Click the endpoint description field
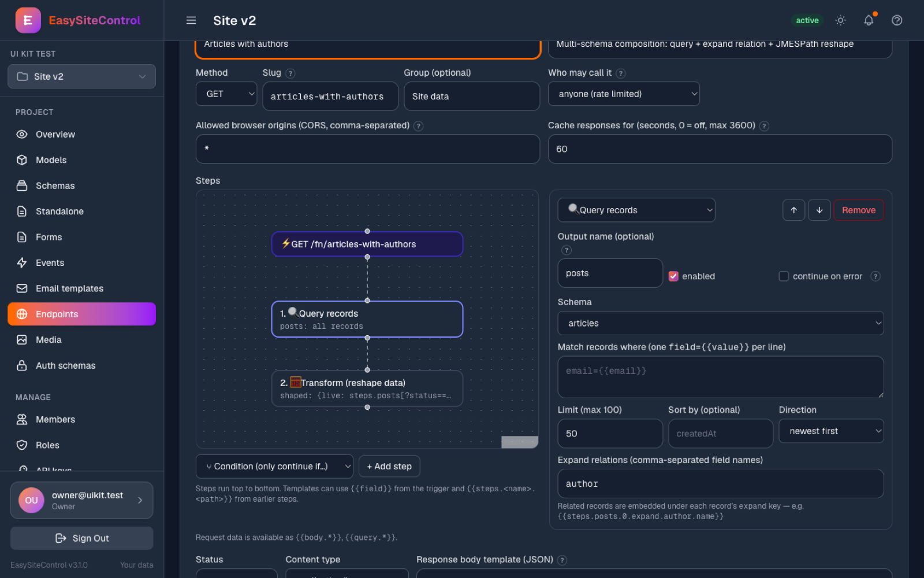 pyautogui.click(x=720, y=49)
